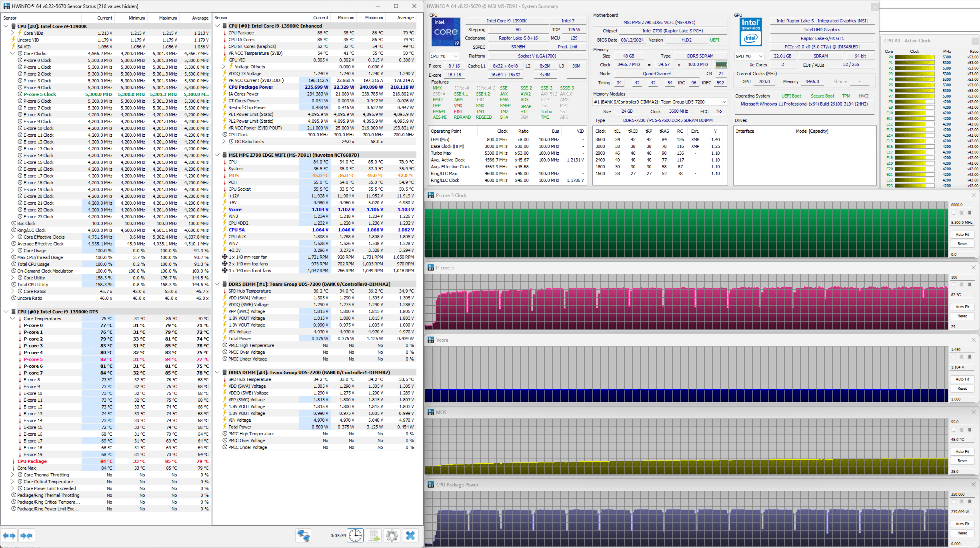Edit the 6000.0 maximum field of P-core 5 Clock graph
980x548 pixels.
click(962, 205)
